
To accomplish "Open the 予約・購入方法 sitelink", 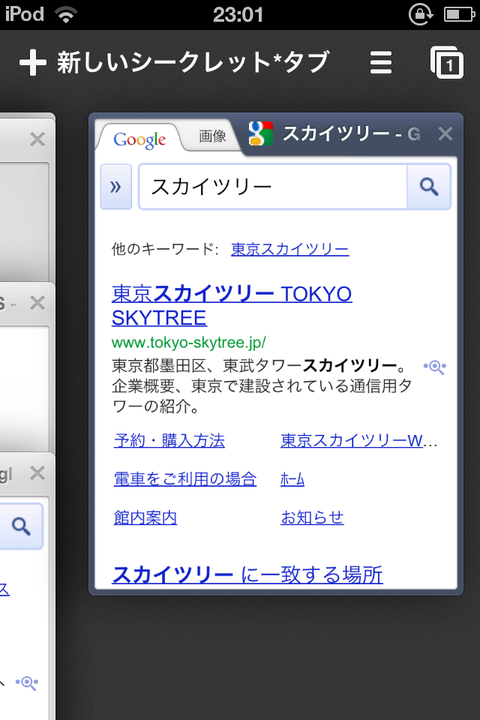I will click(x=169, y=440).
